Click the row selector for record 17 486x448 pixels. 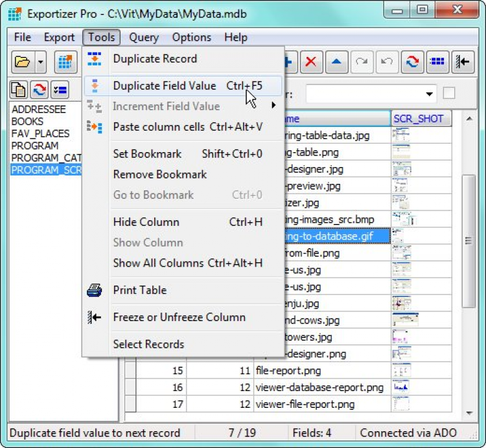click(x=130, y=404)
